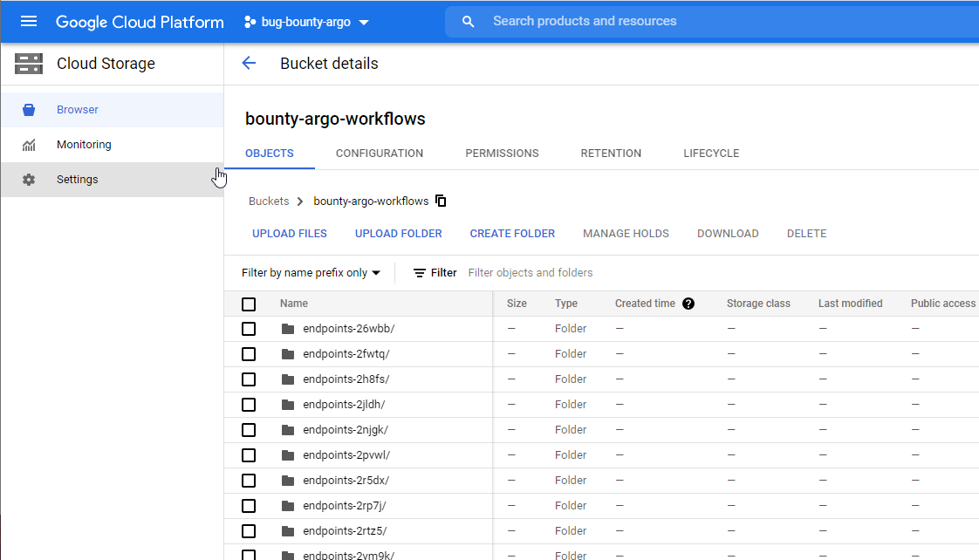Click folder icon for endpoints-2r5dx/
Viewport: 979px width, 560px height.
(288, 481)
